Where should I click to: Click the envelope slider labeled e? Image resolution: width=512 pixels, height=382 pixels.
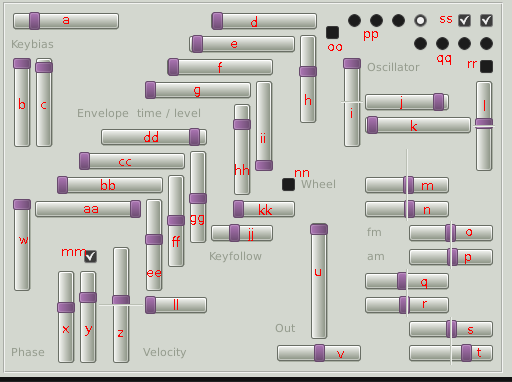(242, 44)
